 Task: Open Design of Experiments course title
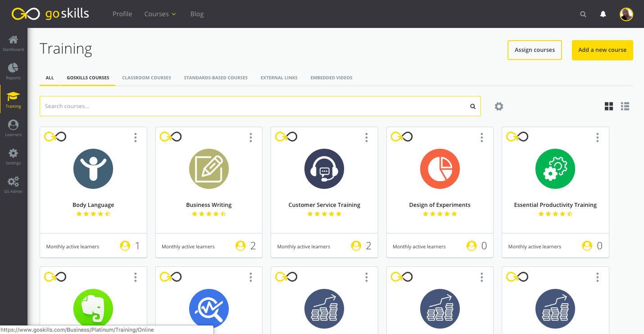(440, 205)
